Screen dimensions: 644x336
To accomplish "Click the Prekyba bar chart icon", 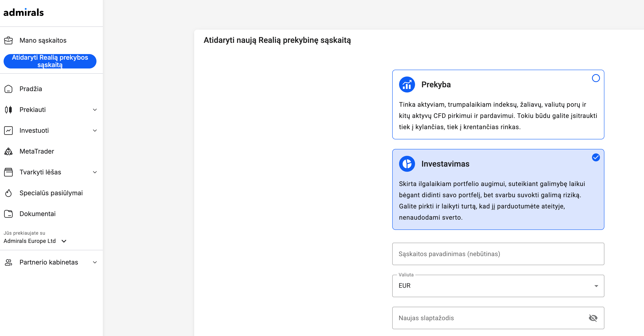I will (x=407, y=85).
